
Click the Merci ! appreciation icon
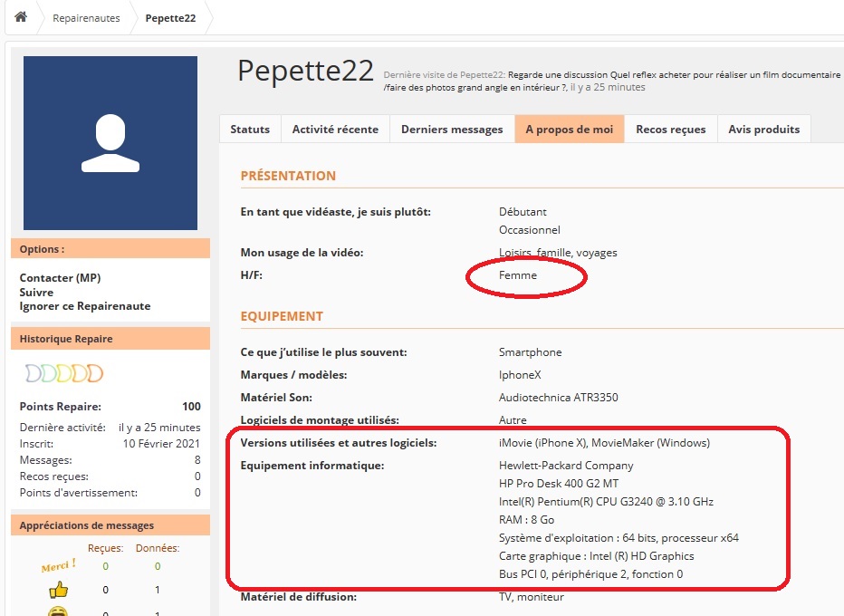point(58,566)
